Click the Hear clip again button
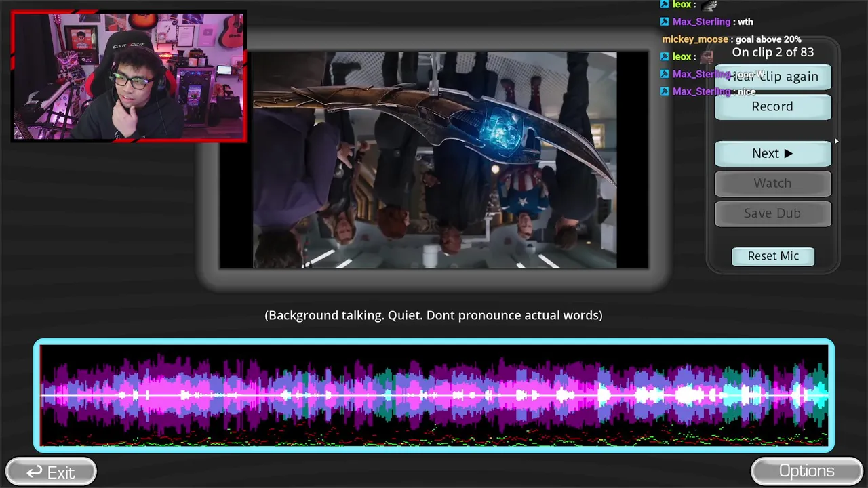Viewport: 868px width, 488px height. click(773, 77)
